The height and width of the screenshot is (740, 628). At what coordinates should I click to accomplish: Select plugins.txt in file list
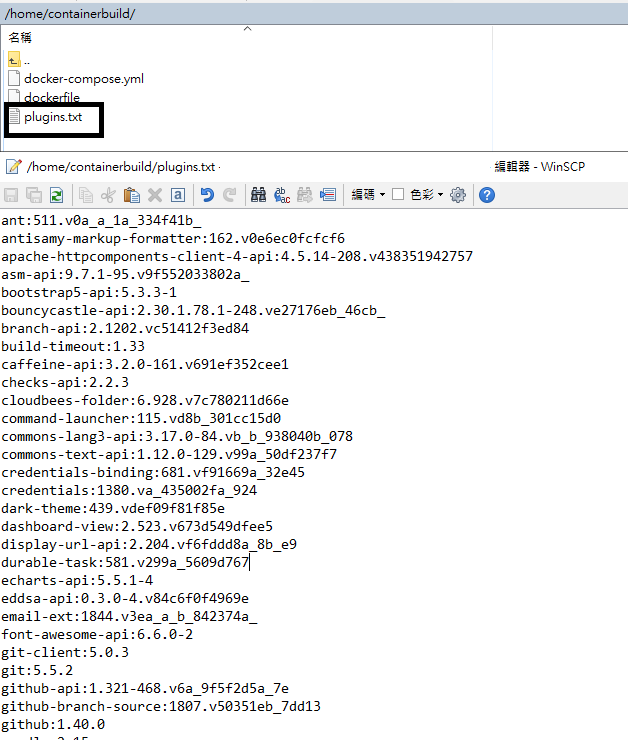pyautogui.click(x=46, y=117)
